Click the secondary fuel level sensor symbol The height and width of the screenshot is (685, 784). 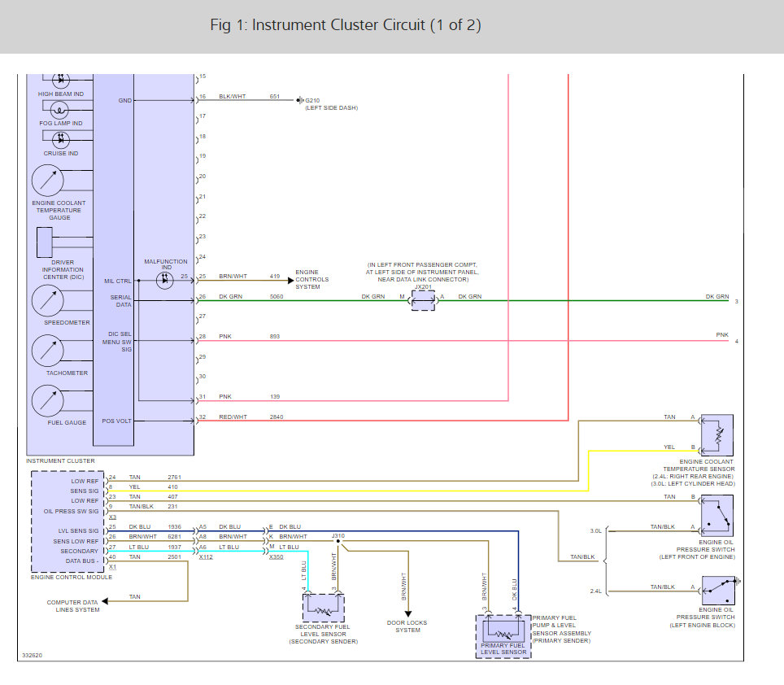point(324,608)
